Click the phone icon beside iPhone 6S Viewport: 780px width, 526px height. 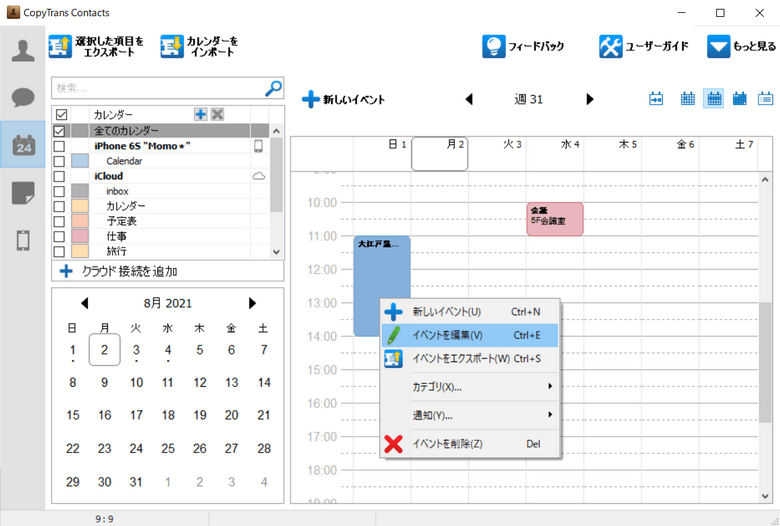coord(259,146)
